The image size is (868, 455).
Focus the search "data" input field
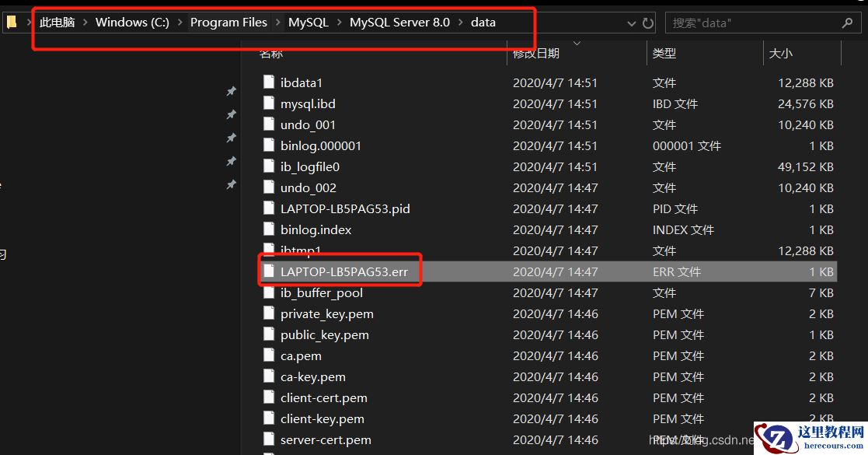click(763, 23)
